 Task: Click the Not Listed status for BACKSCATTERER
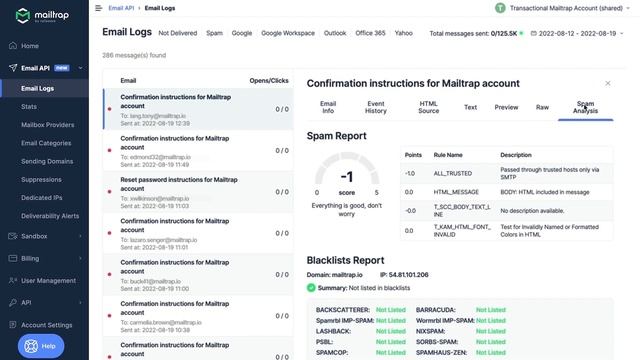click(391, 310)
